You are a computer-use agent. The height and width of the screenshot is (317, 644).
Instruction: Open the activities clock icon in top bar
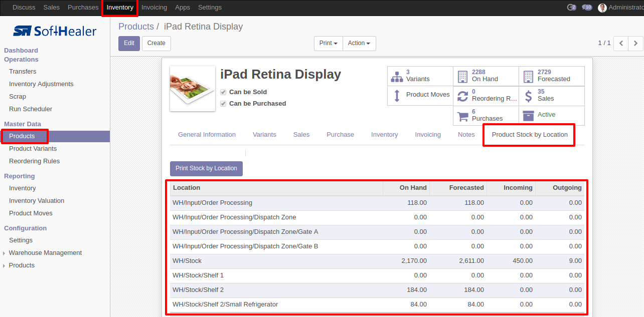(x=571, y=8)
